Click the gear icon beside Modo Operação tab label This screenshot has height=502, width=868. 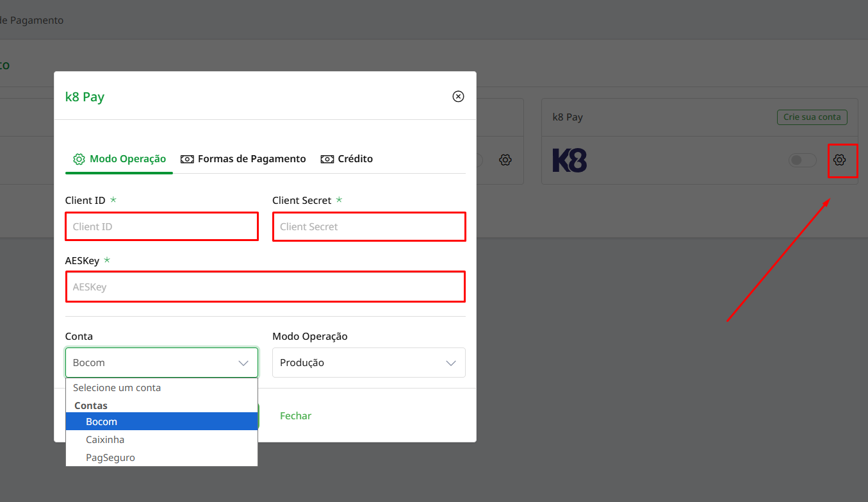[x=79, y=159]
